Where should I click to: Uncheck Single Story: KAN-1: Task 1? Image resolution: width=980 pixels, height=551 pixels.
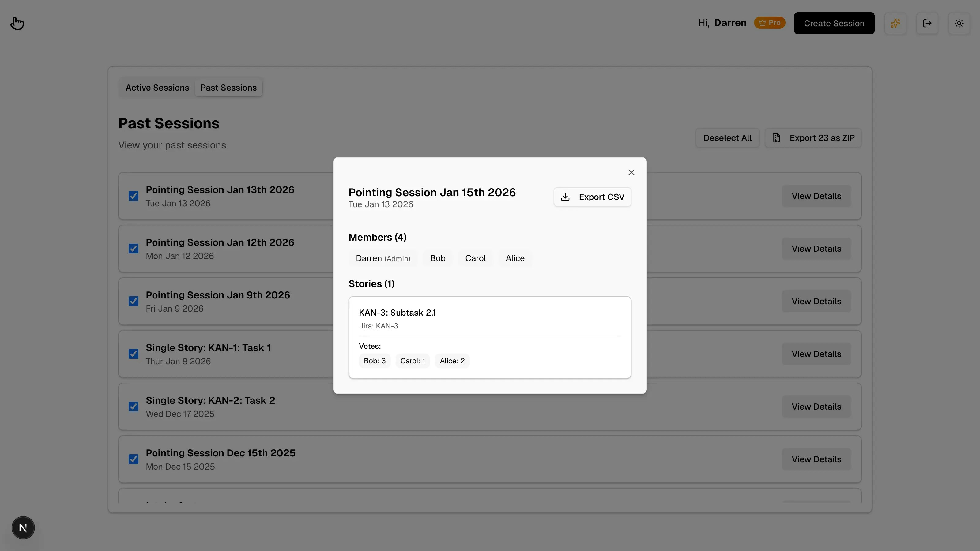point(133,354)
